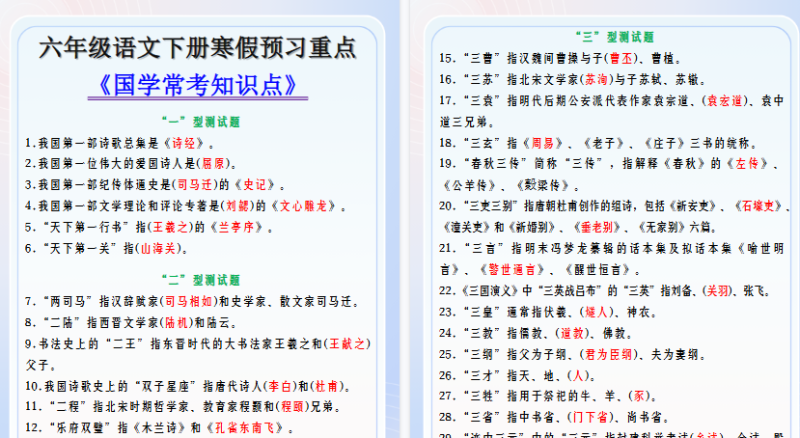Click 《公羊传》 in question 19
Image resolution: width=800 pixels, height=438 pixels.
point(468,185)
